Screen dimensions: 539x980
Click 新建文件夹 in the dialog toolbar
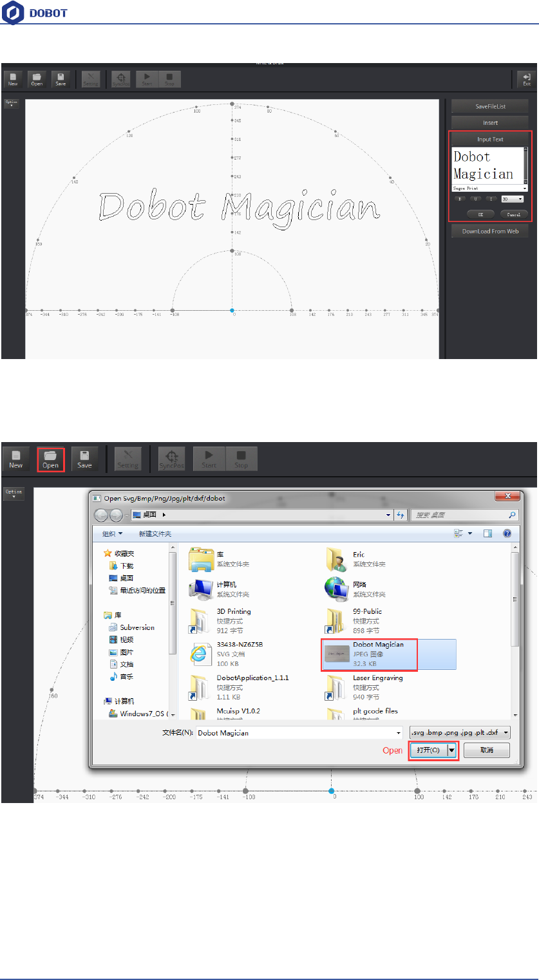[155, 533]
